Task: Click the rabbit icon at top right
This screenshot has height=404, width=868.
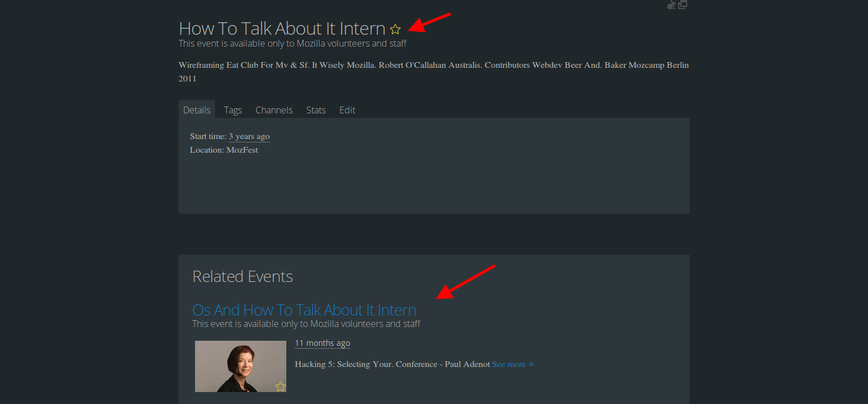Action: 671,5
